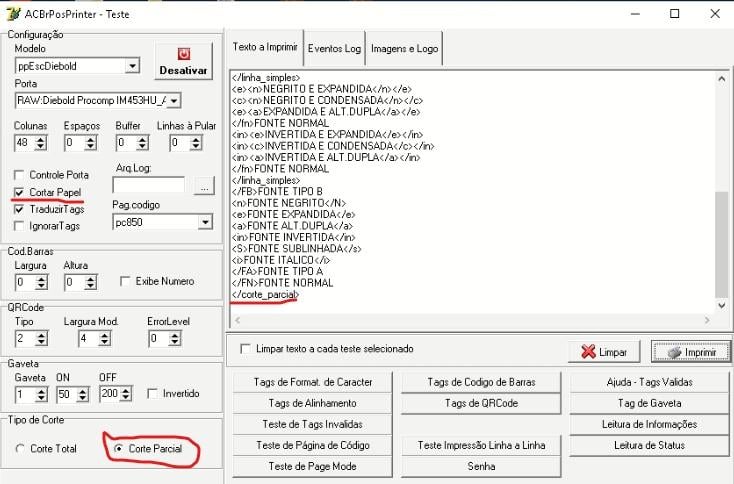Screen dimensions: 734x484
Task: Click the Colunas value field 48
Action: (x=25, y=143)
